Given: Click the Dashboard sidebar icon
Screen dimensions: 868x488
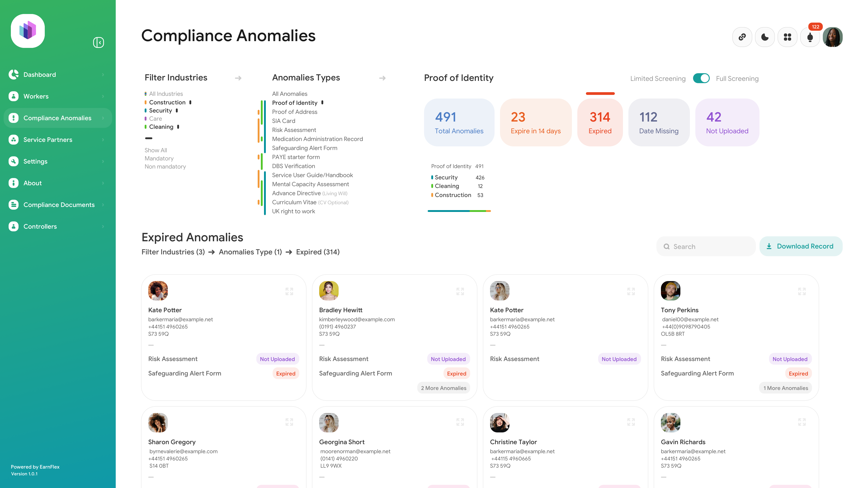Looking at the screenshot, I should coord(14,74).
